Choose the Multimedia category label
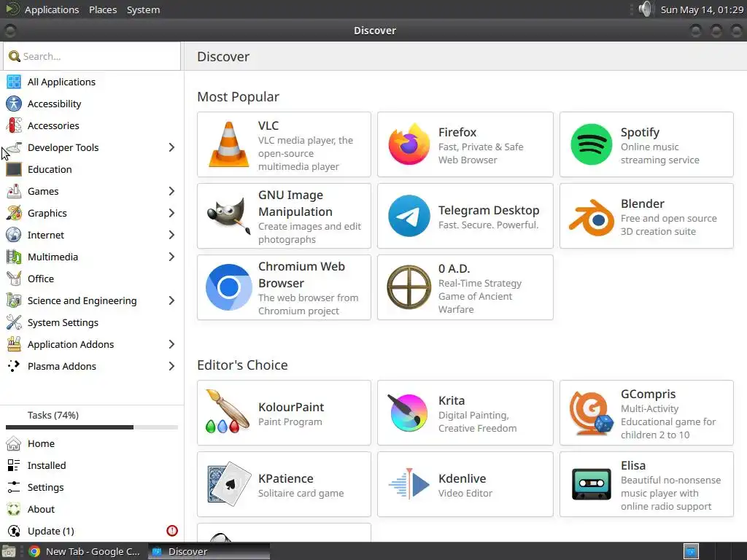Screen dimensions: 747x560 (53, 257)
